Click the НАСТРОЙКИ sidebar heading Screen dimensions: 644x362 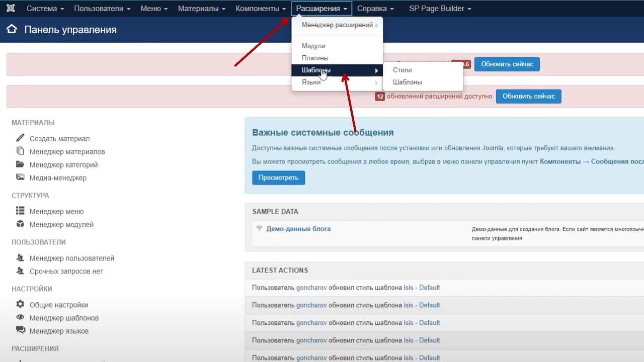[32, 289]
